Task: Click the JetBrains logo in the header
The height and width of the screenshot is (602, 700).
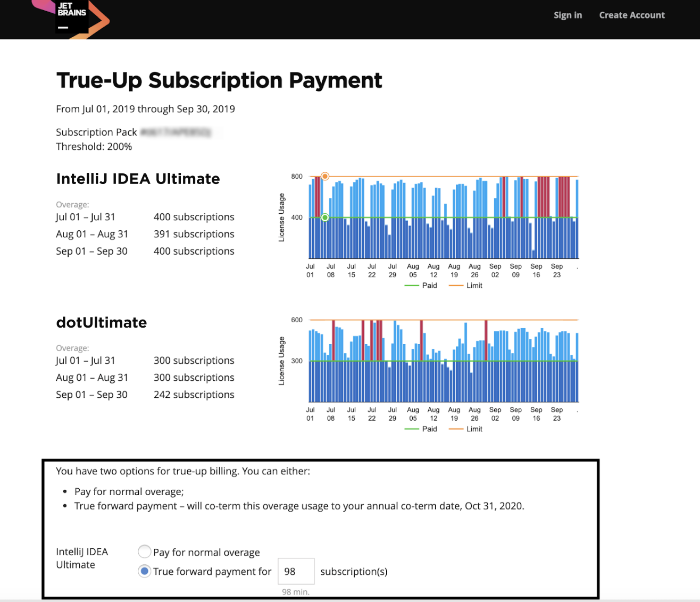Action: pos(71,19)
